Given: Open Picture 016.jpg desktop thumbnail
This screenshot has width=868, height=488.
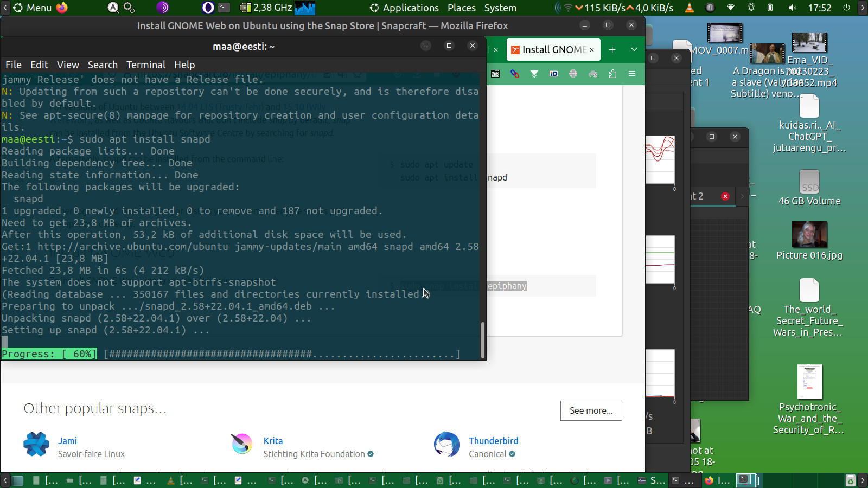Looking at the screenshot, I should point(809,235).
